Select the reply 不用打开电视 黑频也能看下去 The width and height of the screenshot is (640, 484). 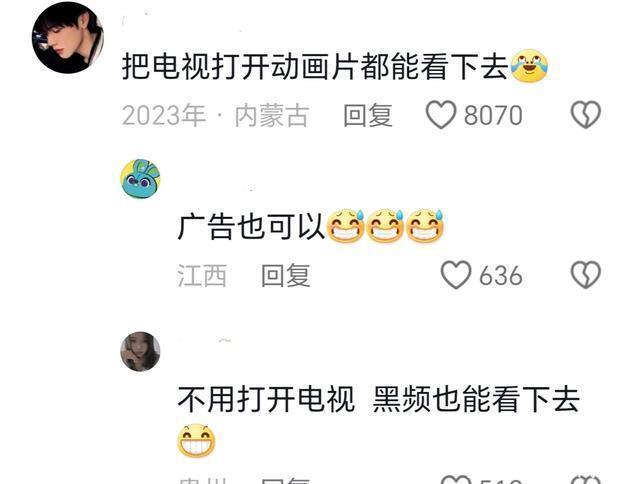coord(378,399)
